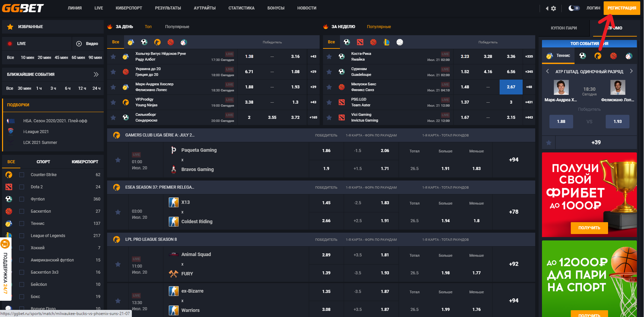Star the X13 vs Coldest Riding match
644x317 pixels.
tap(118, 212)
